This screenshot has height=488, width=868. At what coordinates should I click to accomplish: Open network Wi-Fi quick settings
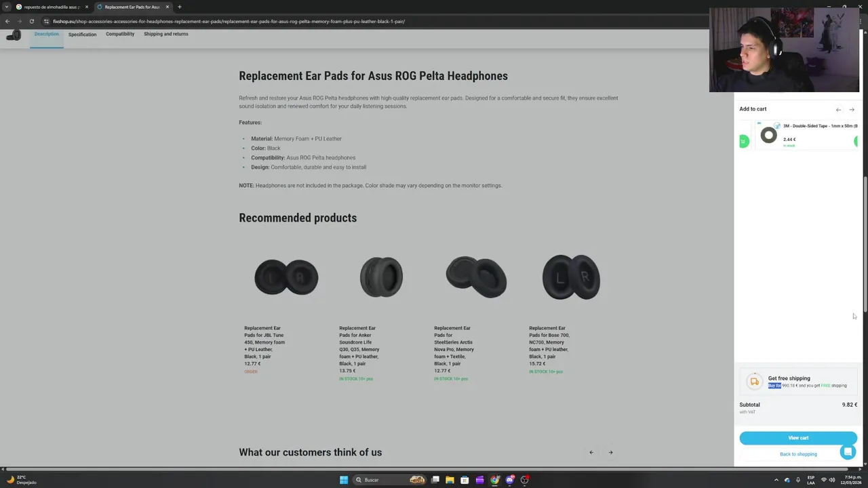coord(824,480)
